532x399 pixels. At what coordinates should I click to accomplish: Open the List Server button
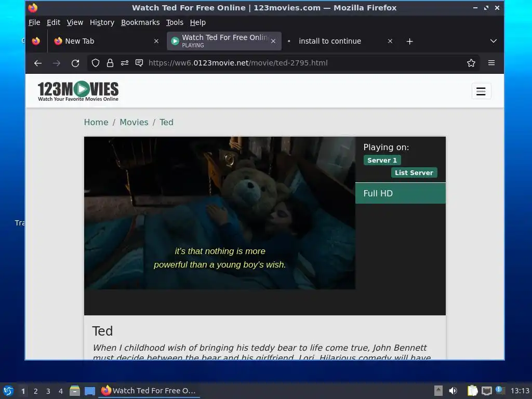(414, 172)
